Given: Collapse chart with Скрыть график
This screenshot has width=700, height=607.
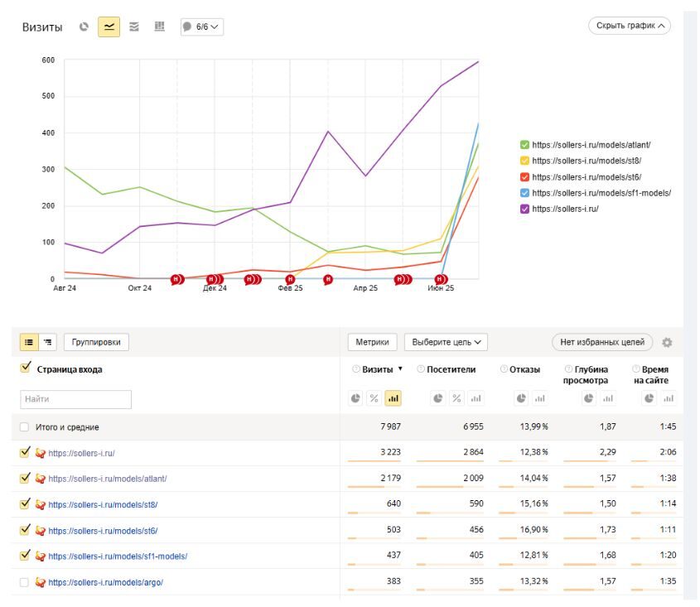Looking at the screenshot, I should (x=630, y=26).
